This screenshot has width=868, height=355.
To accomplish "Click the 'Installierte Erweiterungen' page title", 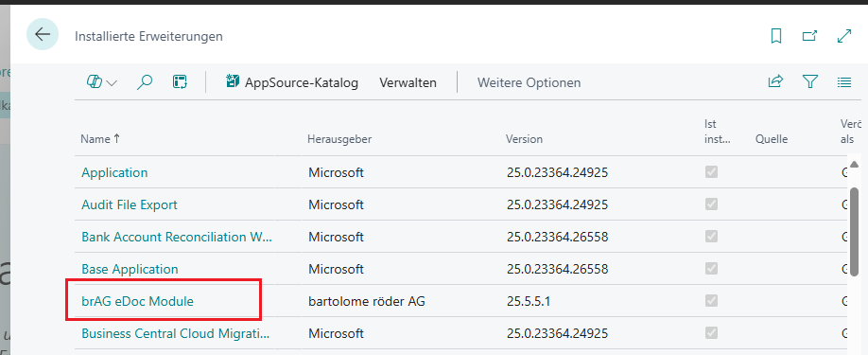I will click(x=148, y=36).
